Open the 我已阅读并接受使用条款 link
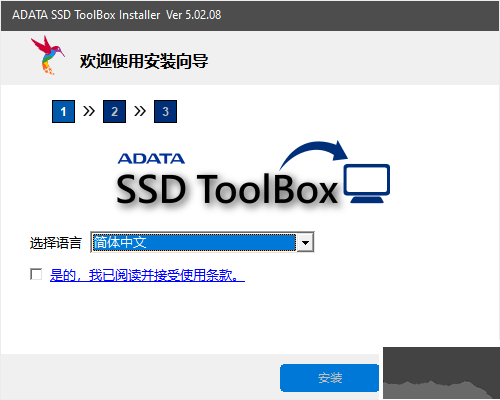The image size is (500, 400). click(x=147, y=275)
